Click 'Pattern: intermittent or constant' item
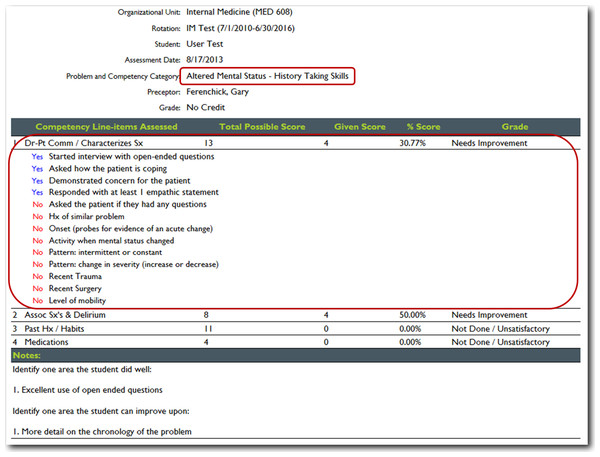Image resolution: width=600 pixels, height=457 pixels. tap(105, 253)
